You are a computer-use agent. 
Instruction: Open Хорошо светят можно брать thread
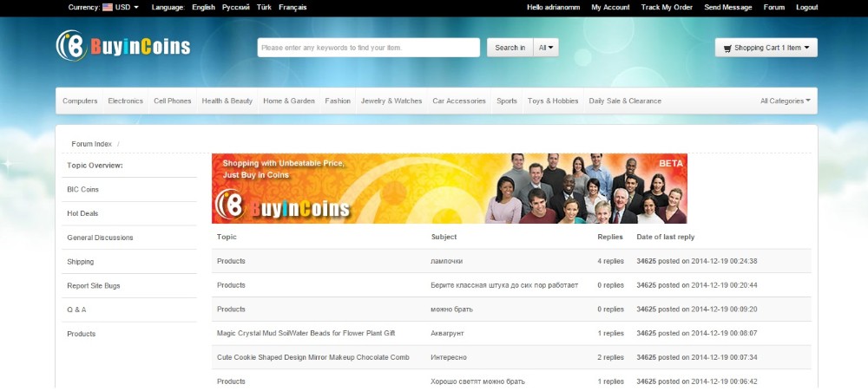click(x=477, y=381)
